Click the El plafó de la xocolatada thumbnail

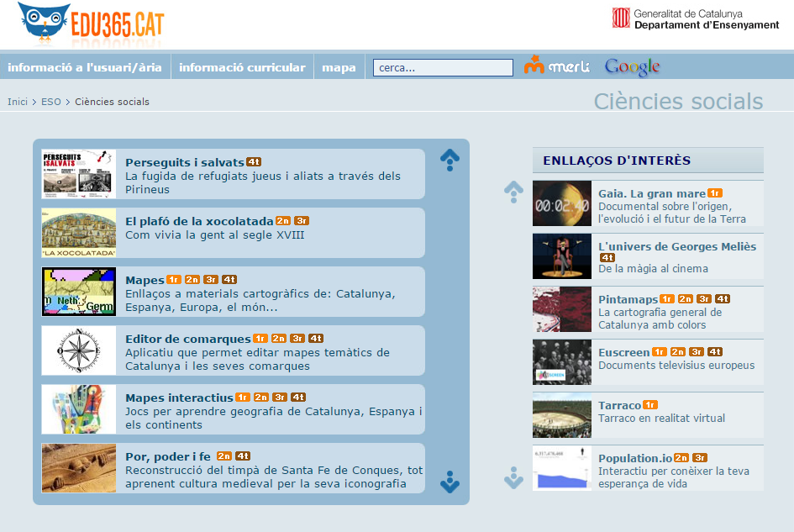[x=79, y=233]
